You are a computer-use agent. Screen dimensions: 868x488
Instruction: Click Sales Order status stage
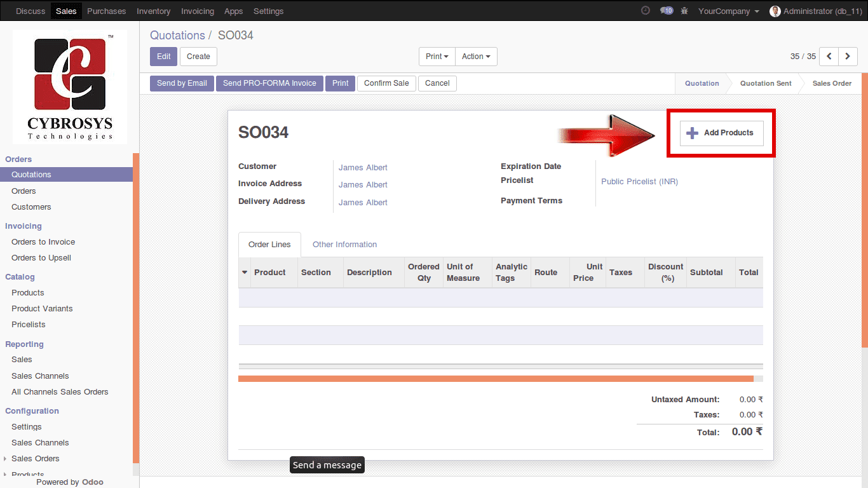pos(832,83)
